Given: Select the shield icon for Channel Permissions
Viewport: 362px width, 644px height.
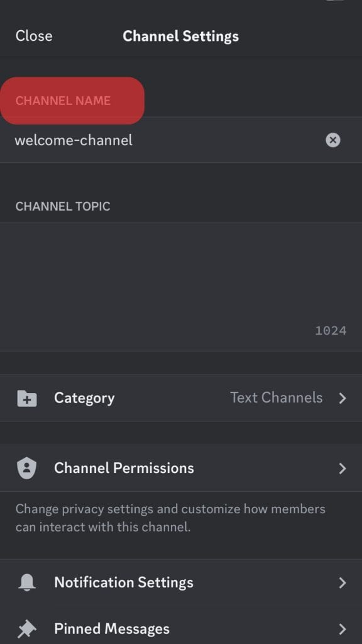Looking at the screenshot, I should click(x=25, y=468).
